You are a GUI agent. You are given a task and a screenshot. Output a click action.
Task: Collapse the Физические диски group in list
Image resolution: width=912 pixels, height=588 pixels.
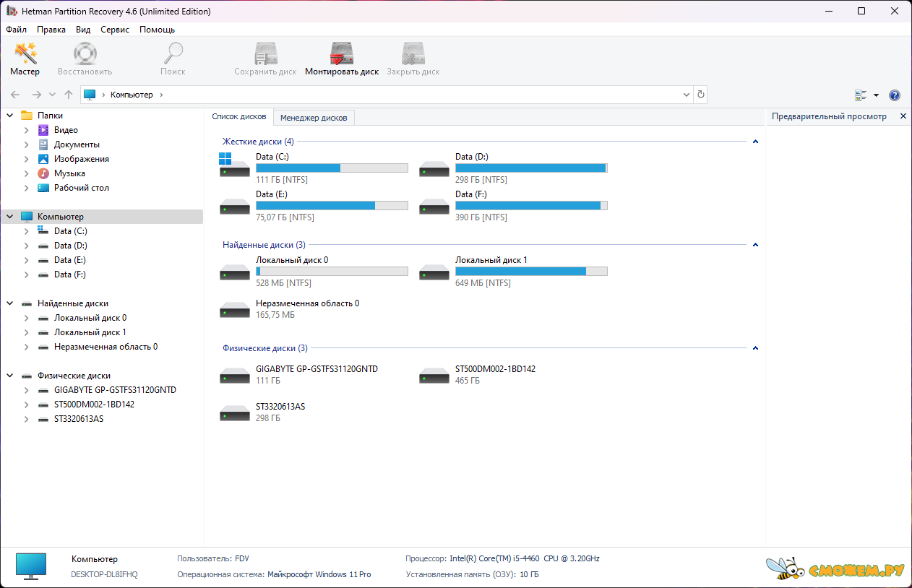[755, 348]
